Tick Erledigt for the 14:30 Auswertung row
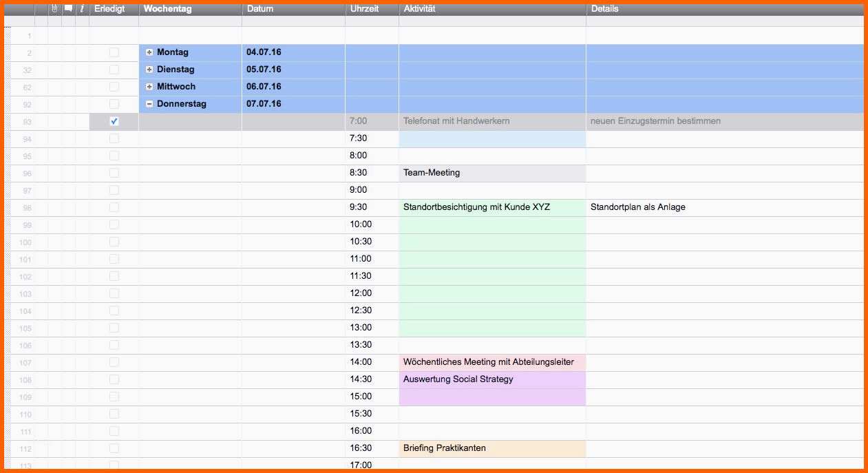868x473 pixels. (x=114, y=379)
